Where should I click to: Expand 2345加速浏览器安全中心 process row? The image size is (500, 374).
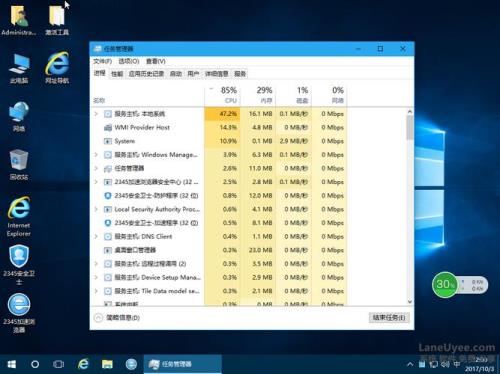tap(96, 182)
